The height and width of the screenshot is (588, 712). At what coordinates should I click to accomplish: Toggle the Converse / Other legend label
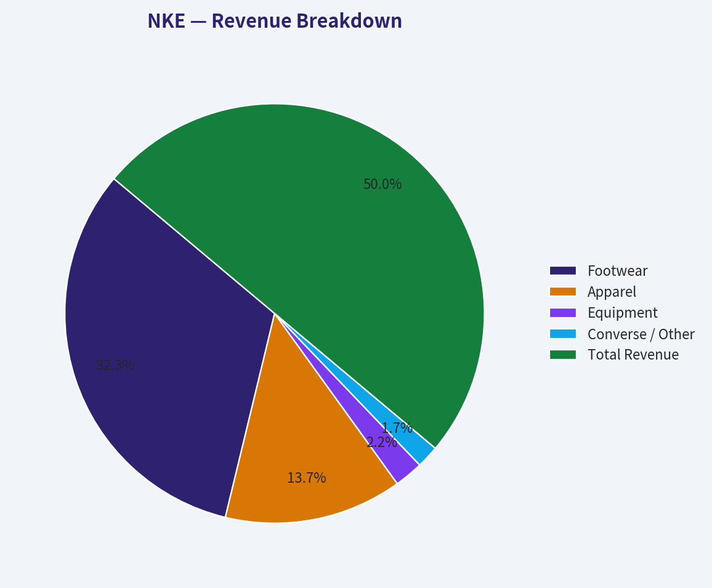coord(641,334)
